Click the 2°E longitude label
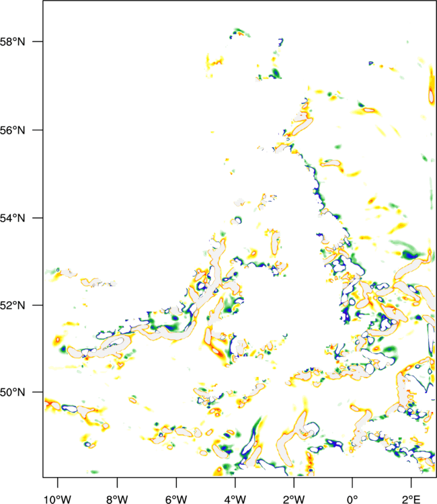This screenshot has height=504, width=437. (x=411, y=499)
